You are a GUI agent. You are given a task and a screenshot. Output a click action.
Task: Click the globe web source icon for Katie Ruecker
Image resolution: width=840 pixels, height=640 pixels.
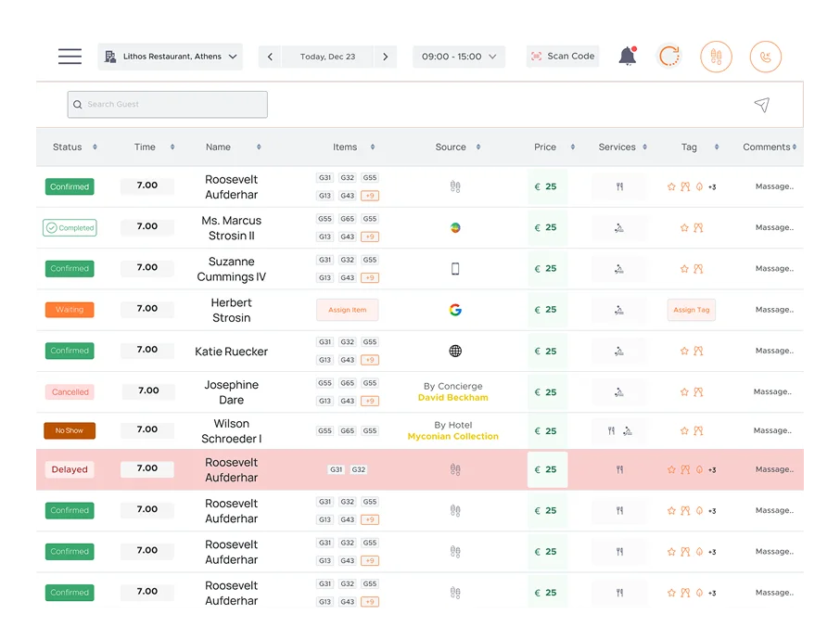tap(455, 352)
